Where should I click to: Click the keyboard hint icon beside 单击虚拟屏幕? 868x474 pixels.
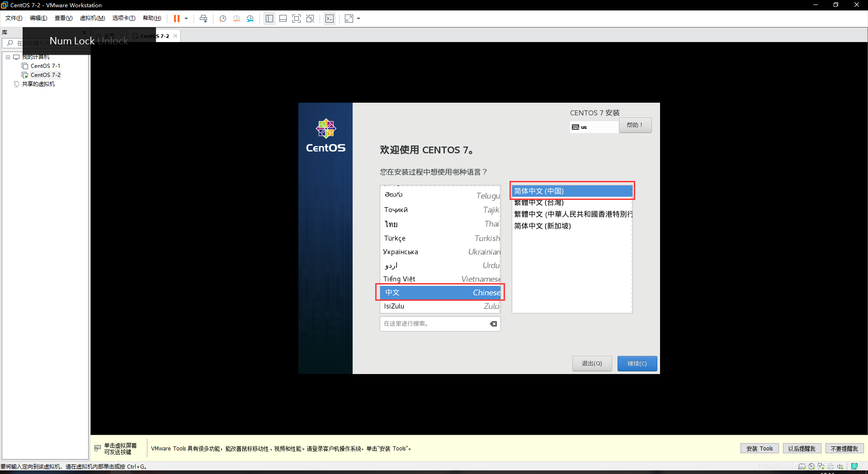tap(98, 448)
